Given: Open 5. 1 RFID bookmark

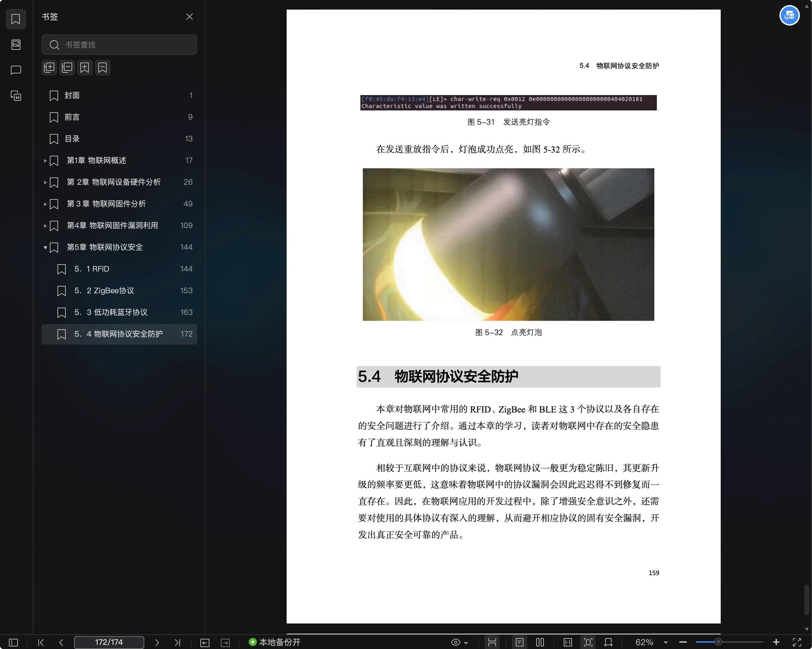Looking at the screenshot, I should tap(119, 269).
